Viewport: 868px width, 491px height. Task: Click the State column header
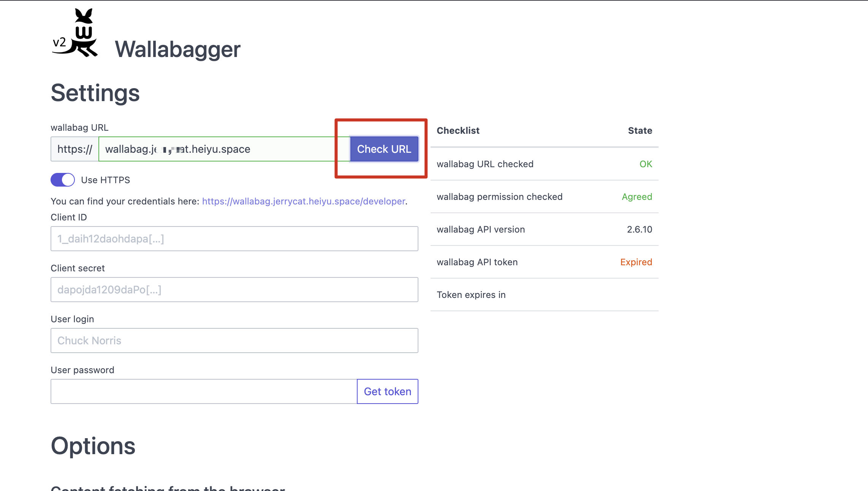[640, 131]
